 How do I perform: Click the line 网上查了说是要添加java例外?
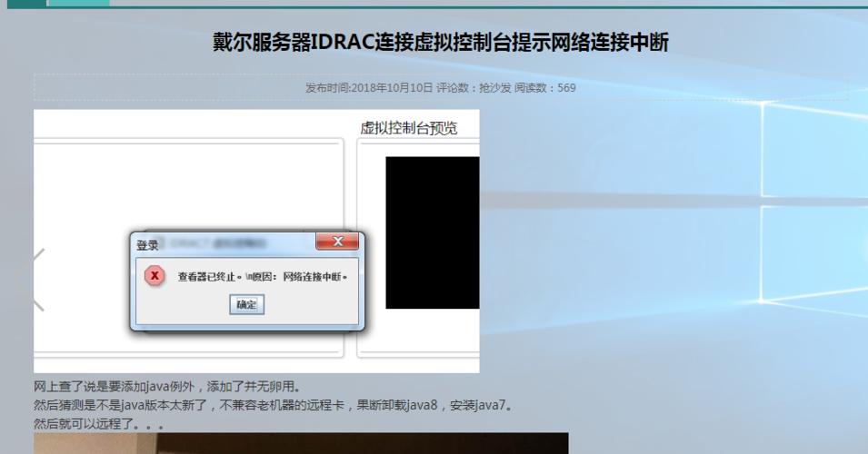click(167, 387)
